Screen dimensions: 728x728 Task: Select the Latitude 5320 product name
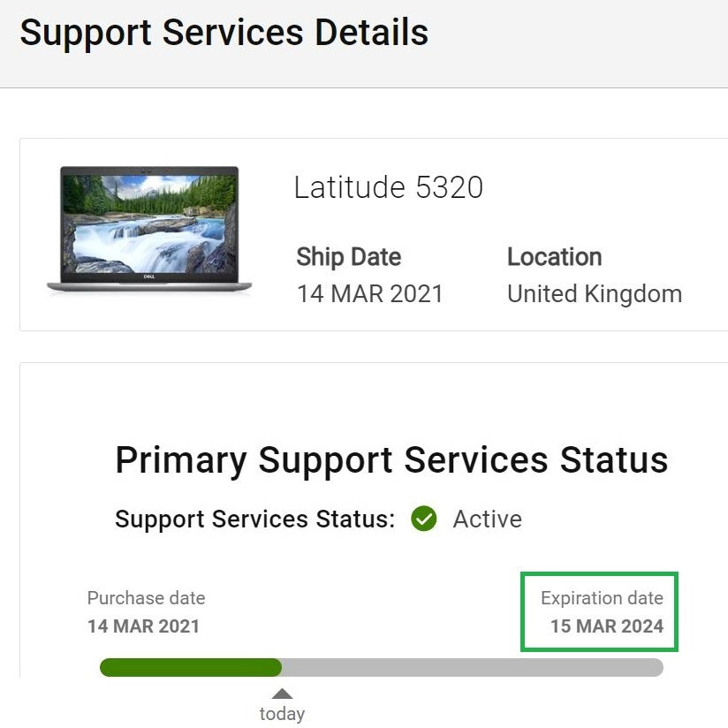(x=388, y=187)
